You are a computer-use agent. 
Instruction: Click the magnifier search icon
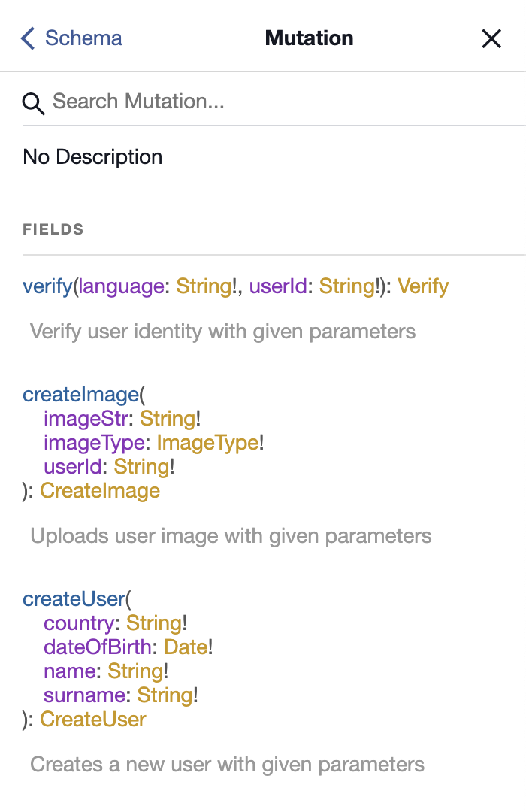point(34,103)
